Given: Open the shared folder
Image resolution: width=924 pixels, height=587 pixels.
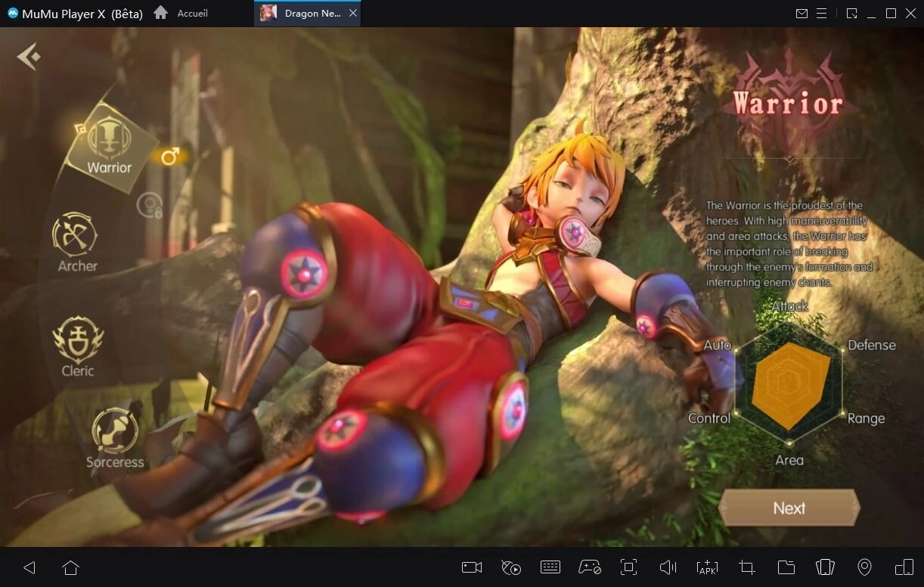Looking at the screenshot, I should 786,567.
